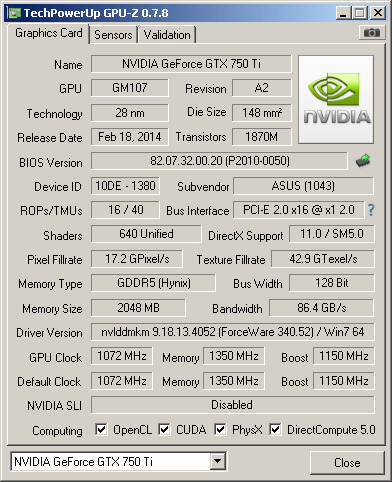Select the GTX 750 Ti combo box
Screen dimensions: 392x482
click(118, 461)
